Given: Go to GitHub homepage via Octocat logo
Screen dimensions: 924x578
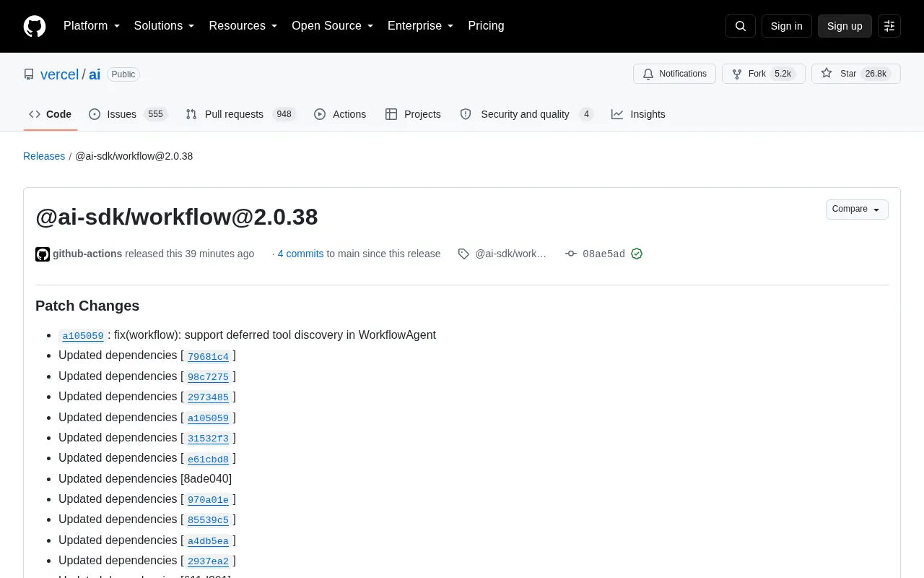Looking at the screenshot, I should point(35,26).
